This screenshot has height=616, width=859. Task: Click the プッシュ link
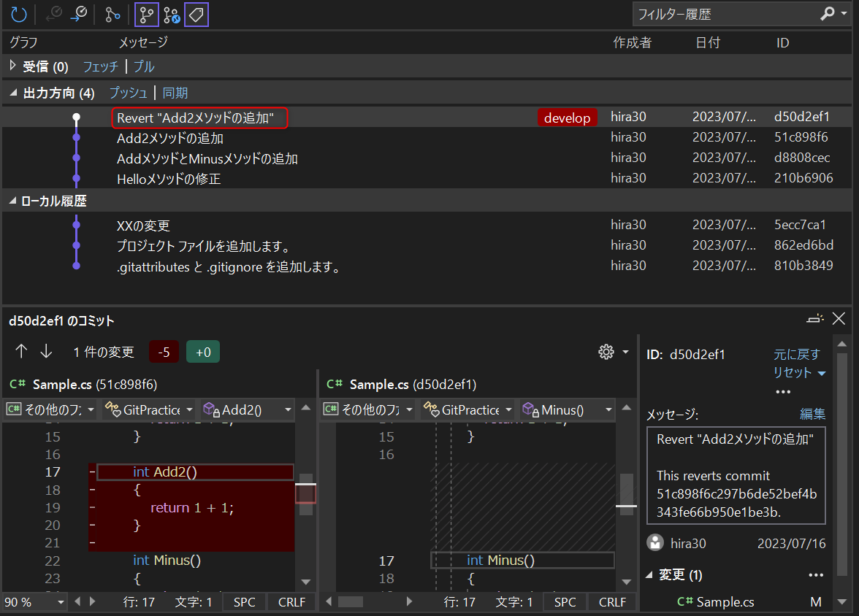[x=129, y=93]
